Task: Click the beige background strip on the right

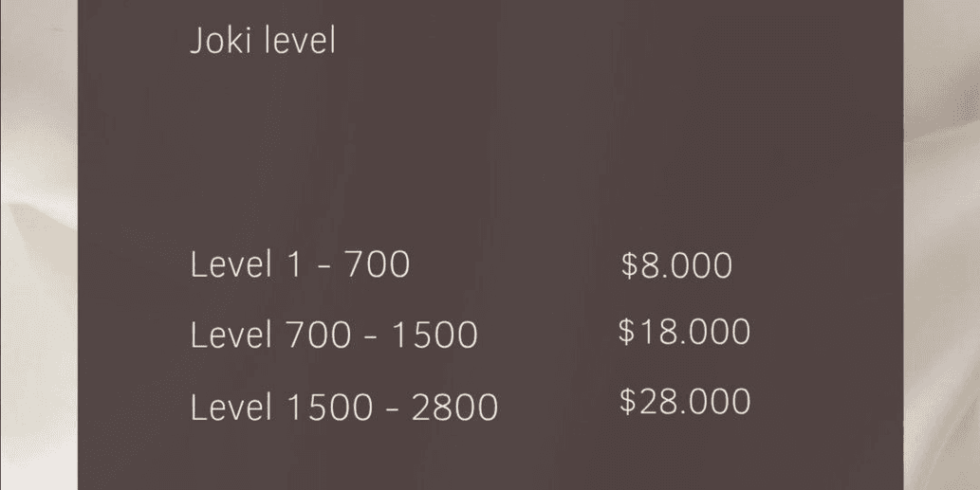Action: tap(941, 245)
